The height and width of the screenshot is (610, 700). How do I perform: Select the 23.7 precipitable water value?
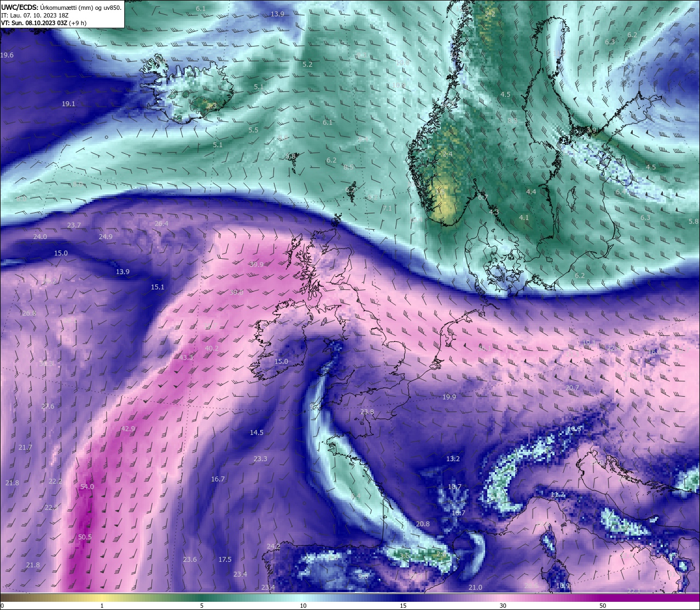click(x=74, y=225)
